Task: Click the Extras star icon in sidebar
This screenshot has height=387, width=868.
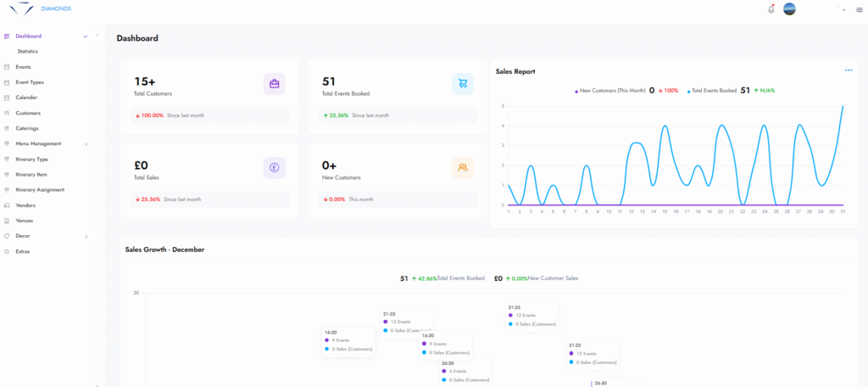Action: coord(7,251)
